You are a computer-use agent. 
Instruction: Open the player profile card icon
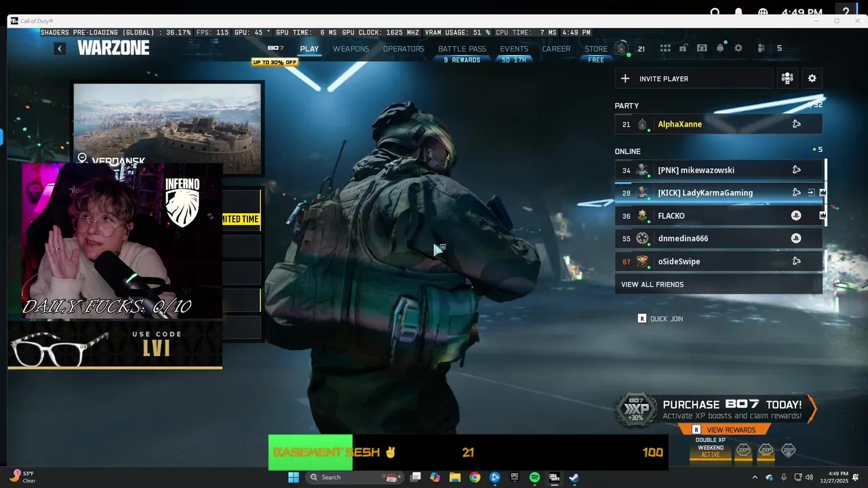click(702, 48)
